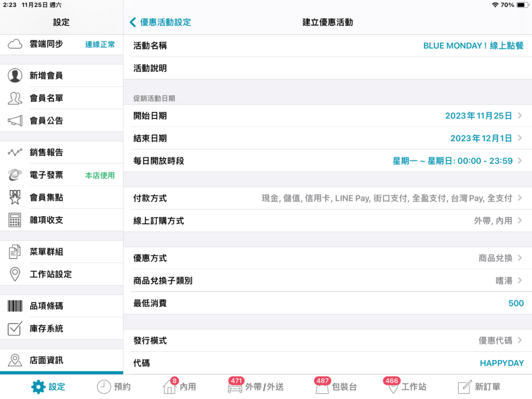Tap the payment methods list 現金, 儲值
This screenshot has height=399, width=532.
pyautogui.click(x=387, y=198)
